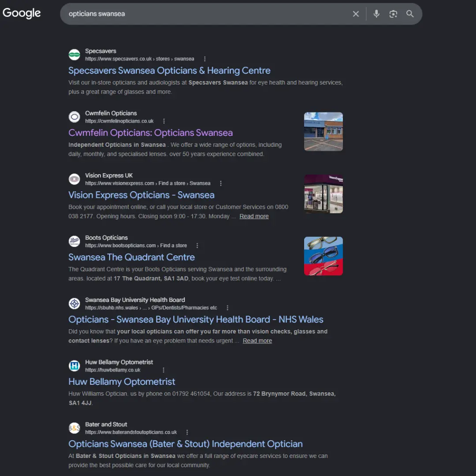Click Read more in NHS Wales snippet

coord(257,341)
